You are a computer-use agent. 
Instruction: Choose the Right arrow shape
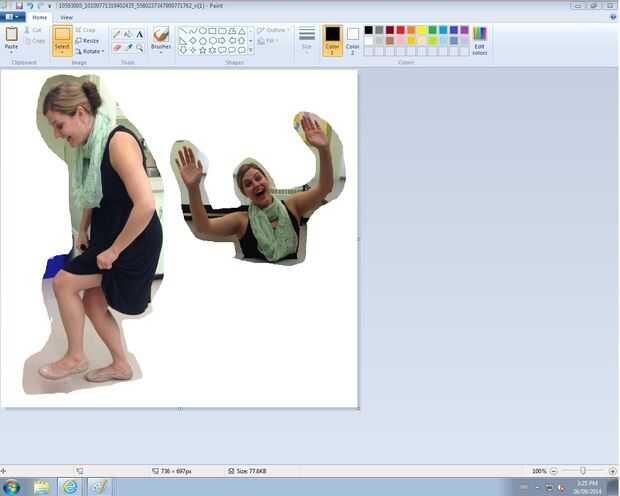pos(222,40)
